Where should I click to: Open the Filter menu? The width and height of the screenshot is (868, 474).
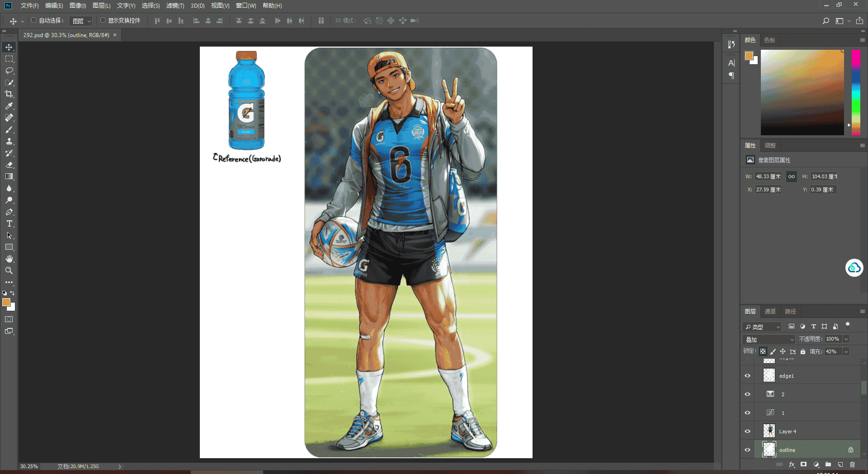(x=175, y=5)
